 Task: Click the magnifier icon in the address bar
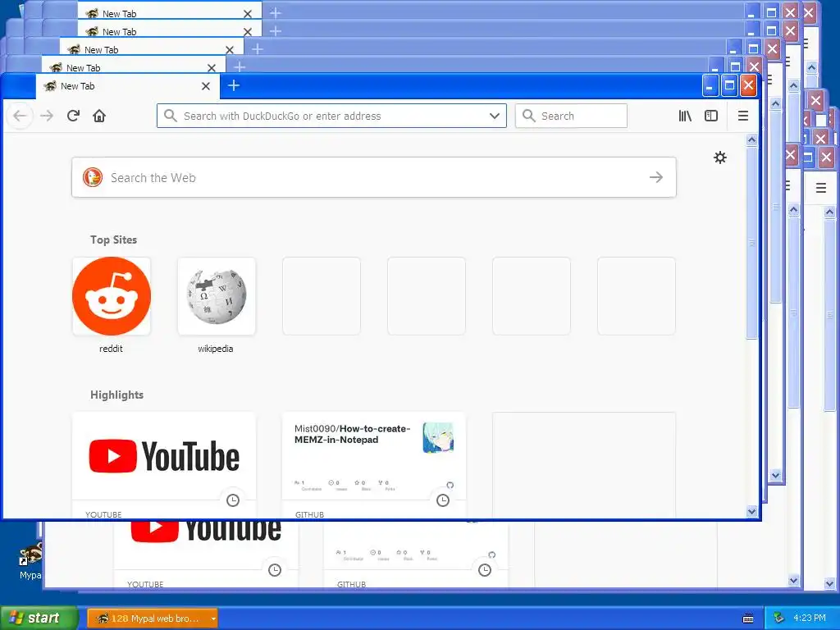[171, 116]
